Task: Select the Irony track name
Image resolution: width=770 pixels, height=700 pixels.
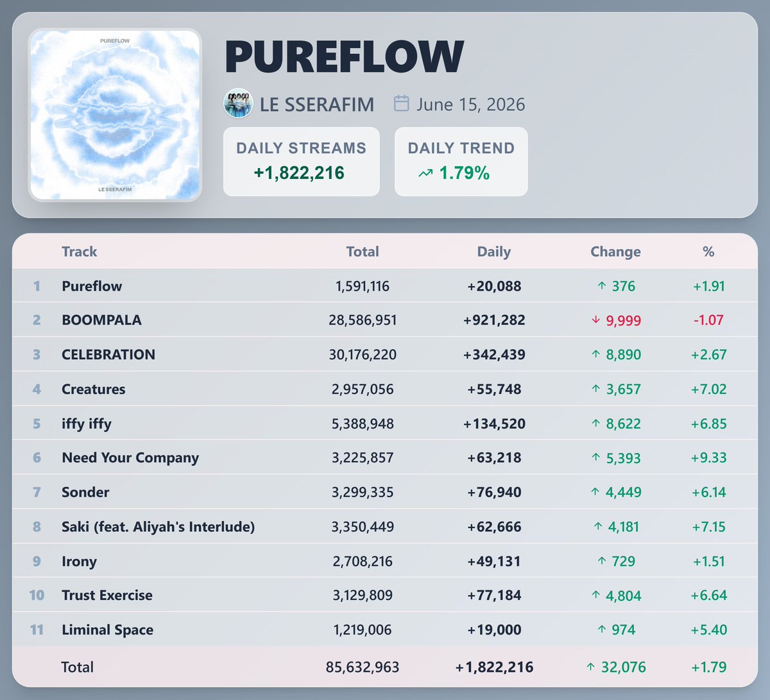Action: coord(79,561)
